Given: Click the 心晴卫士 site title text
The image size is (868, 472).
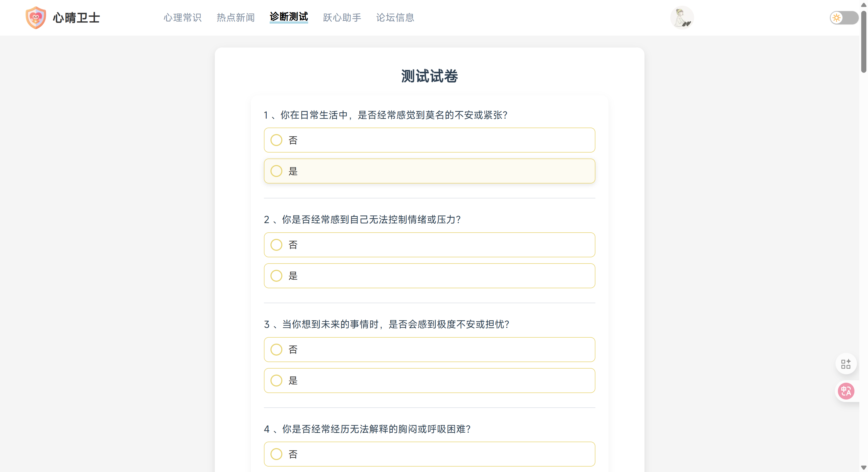Looking at the screenshot, I should pos(76,18).
